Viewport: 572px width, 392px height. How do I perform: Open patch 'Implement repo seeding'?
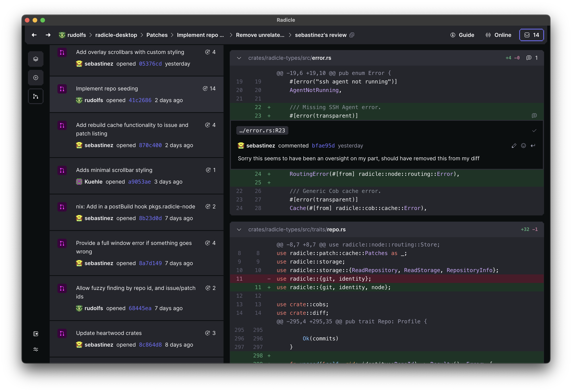tap(107, 88)
